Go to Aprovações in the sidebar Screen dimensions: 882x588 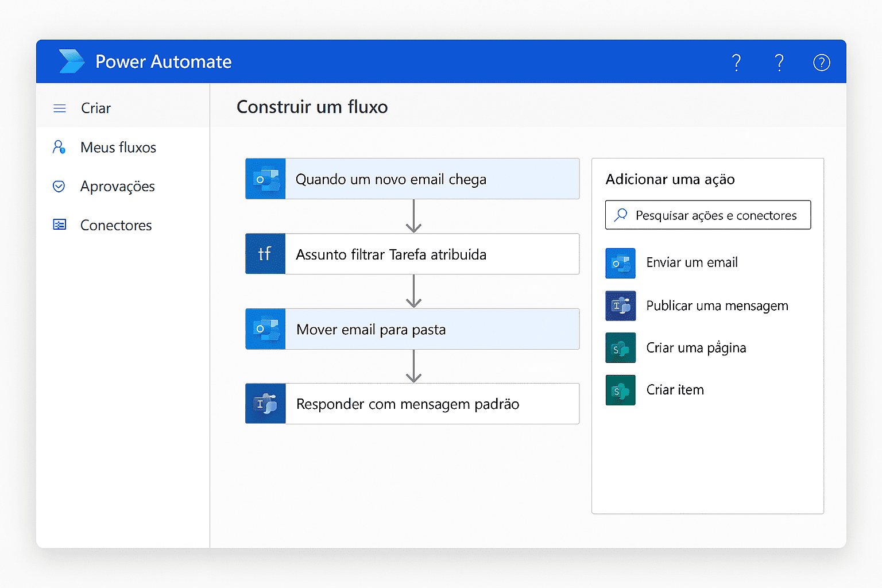[117, 187]
